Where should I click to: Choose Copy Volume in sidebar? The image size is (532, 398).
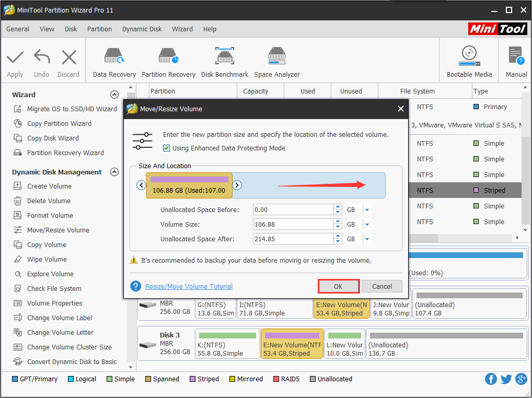[40, 244]
